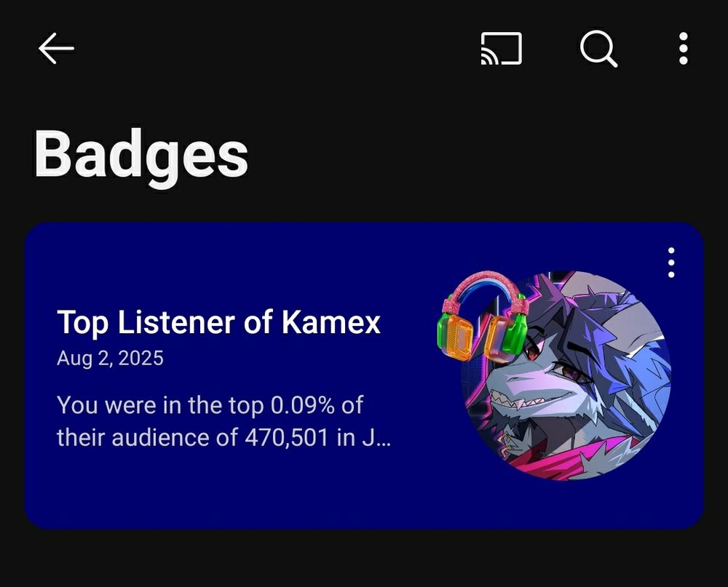Tap the 'top 0.09%' description line
The width and height of the screenshot is (728, 587).
210,405
